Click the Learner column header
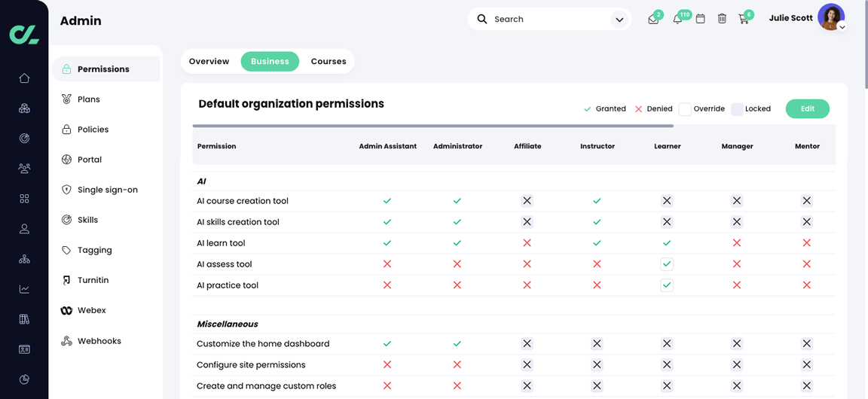This screenshot has width=868, height=399. (x=667, y=146)
